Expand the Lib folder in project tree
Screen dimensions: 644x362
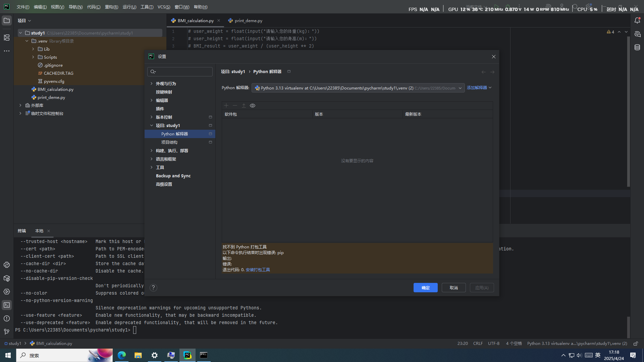33,49
